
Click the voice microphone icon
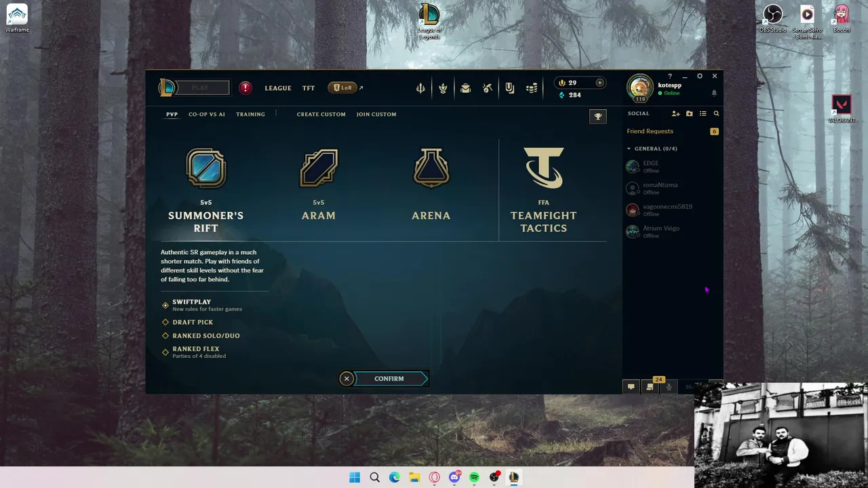(669, 387)
